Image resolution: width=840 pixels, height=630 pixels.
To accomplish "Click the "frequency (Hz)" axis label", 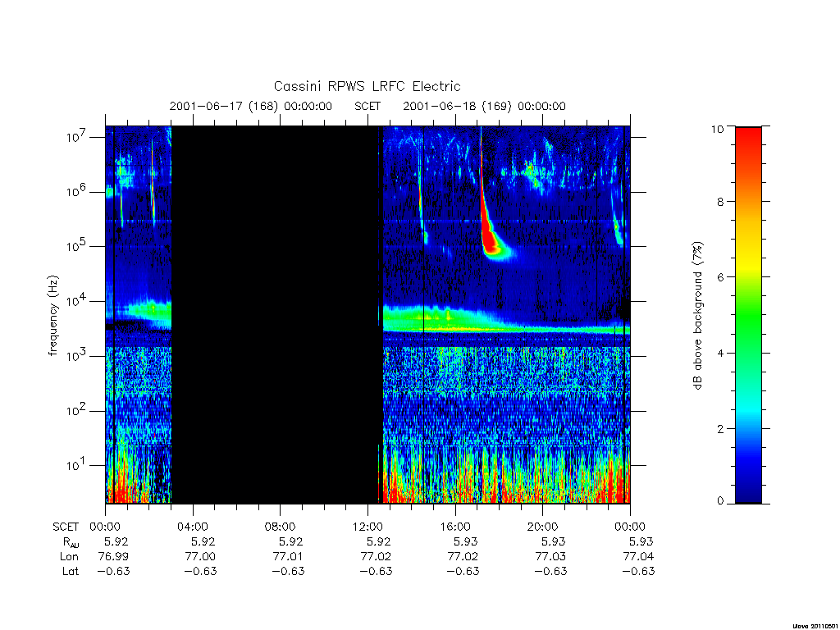I will point(52,316).
